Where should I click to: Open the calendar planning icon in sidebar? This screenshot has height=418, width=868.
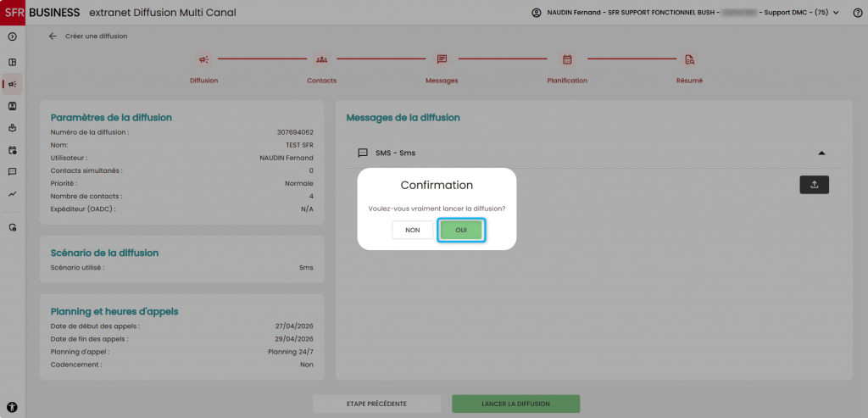(x=12, y=150)
